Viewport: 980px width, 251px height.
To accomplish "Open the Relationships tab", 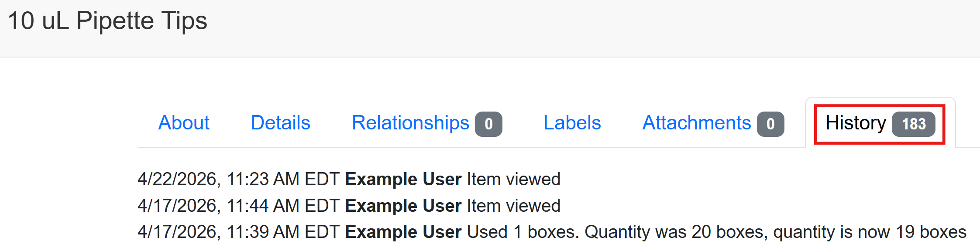I will (x=410, y=123).
